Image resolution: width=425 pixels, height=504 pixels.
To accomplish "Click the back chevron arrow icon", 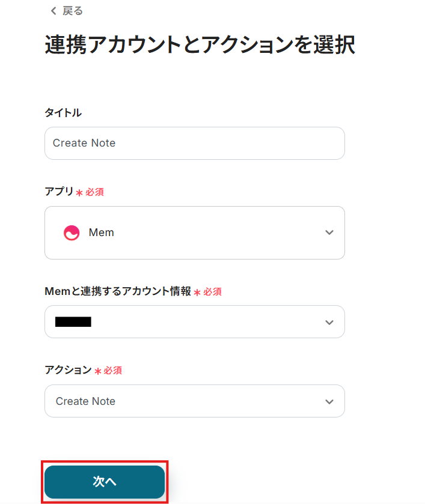I will click(x=53, y=11).
